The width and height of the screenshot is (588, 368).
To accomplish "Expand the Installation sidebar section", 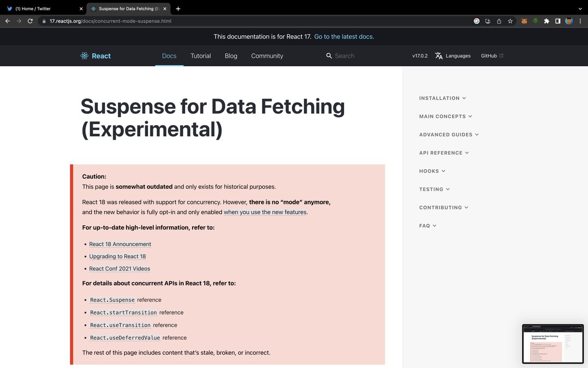I will (x=442, y=98).
